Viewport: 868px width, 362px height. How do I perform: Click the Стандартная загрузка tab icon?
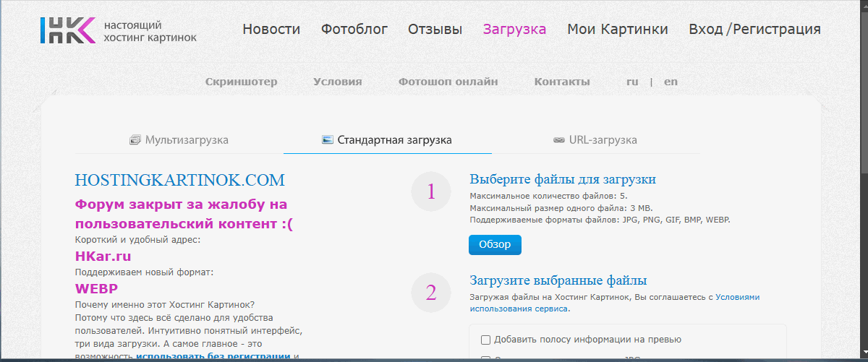tap(327, 140)
